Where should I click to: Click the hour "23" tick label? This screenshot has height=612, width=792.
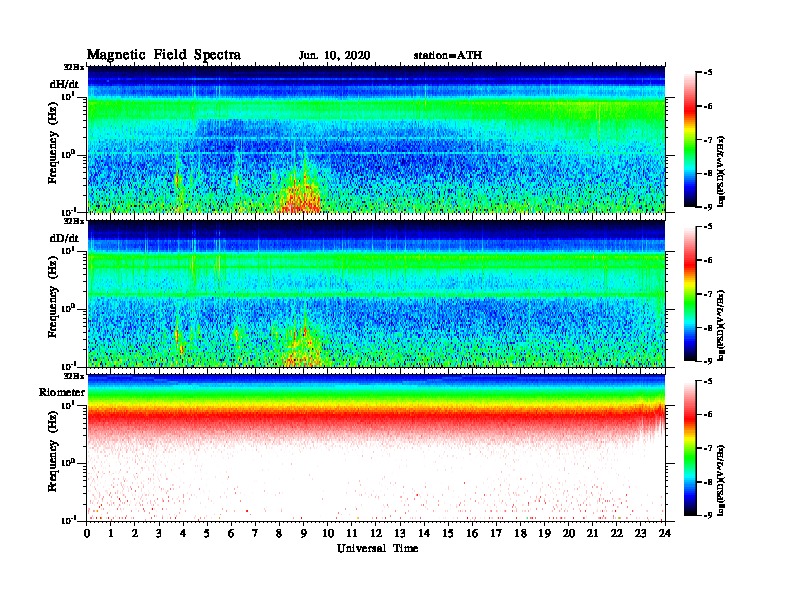[x=641, y=533]
